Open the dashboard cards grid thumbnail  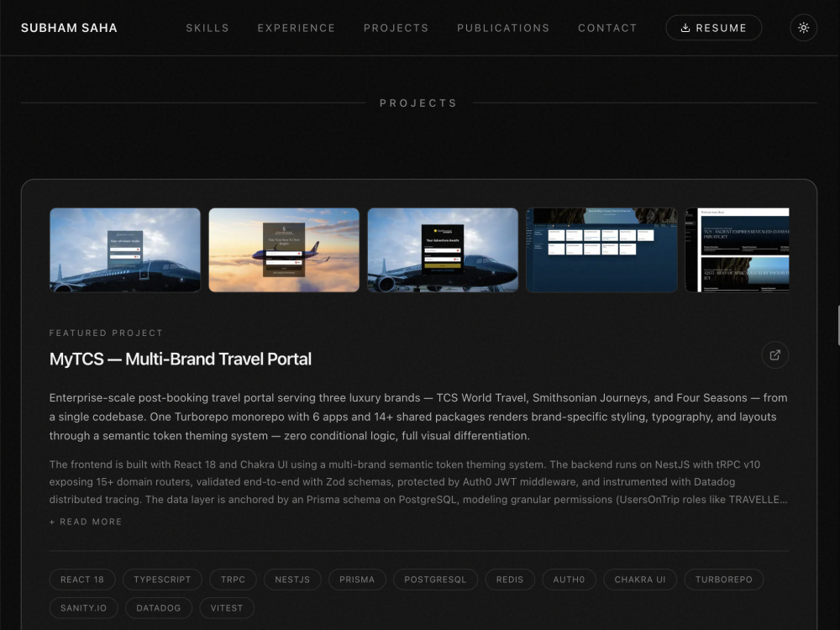coord(601,250)
